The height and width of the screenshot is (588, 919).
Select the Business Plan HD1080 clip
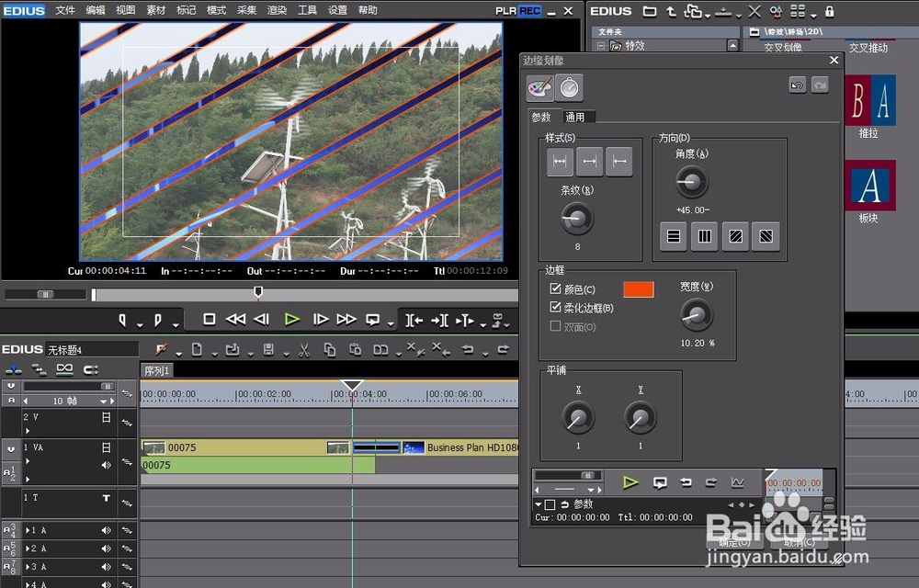(x=460, y=447)
